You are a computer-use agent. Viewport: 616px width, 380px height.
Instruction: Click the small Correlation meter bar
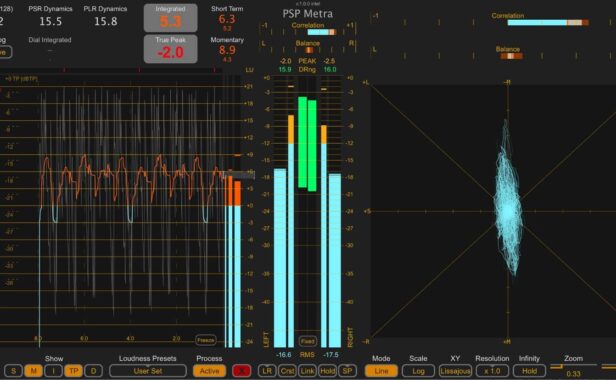pyautogui.click(x=321, y=32)
